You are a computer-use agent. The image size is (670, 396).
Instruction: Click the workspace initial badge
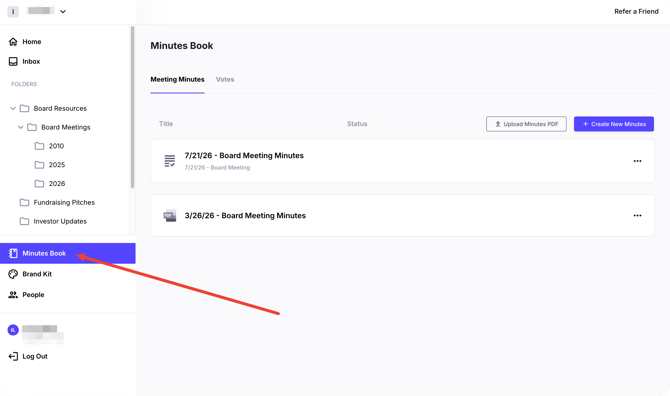[13, 12]
